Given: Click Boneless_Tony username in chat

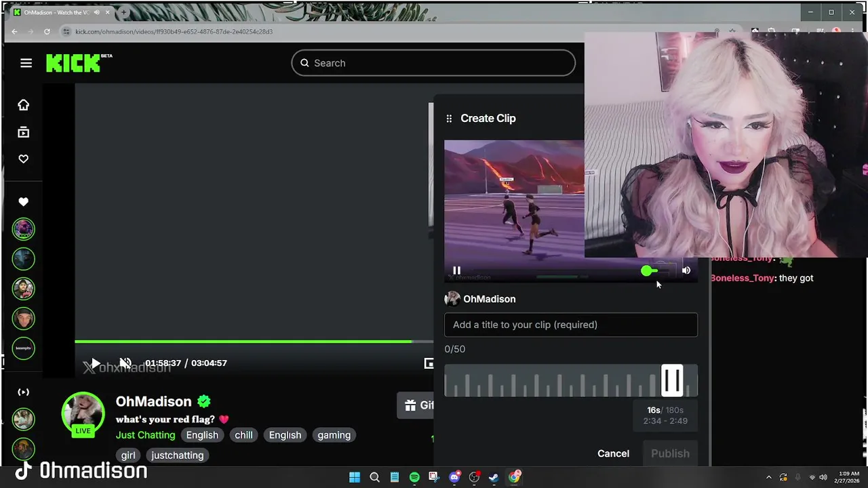Looking at the screenshot, I should (743, 278).
